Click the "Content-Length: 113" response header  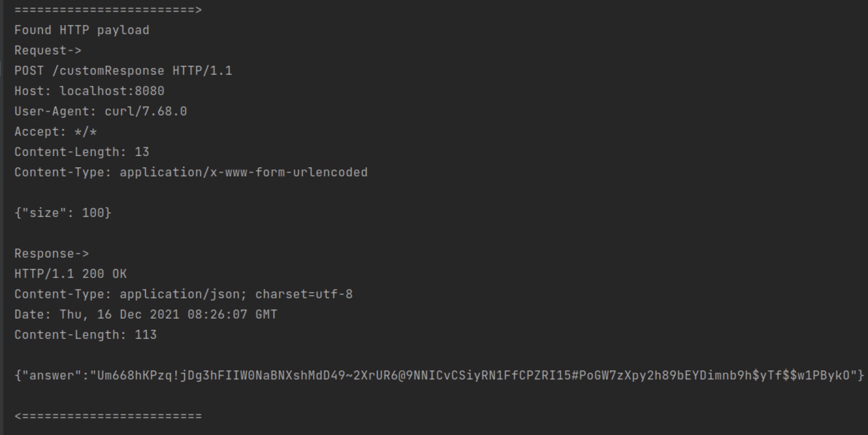85,335
